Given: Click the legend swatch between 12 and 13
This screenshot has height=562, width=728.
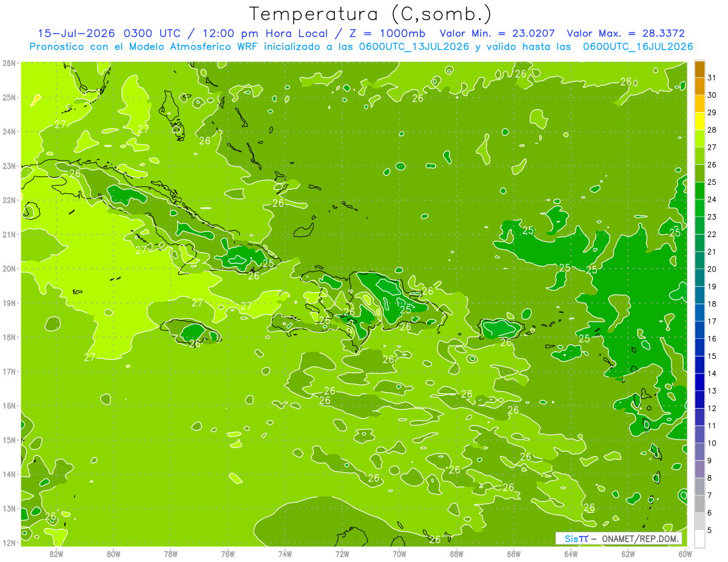Looking at the screenshot, I should click(x=699, y=399).
